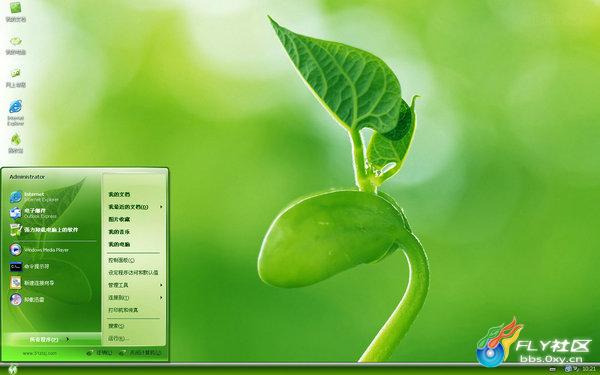
Task: Open the Recycle Bin desktop icon
Action: click(x=16, y=143)
